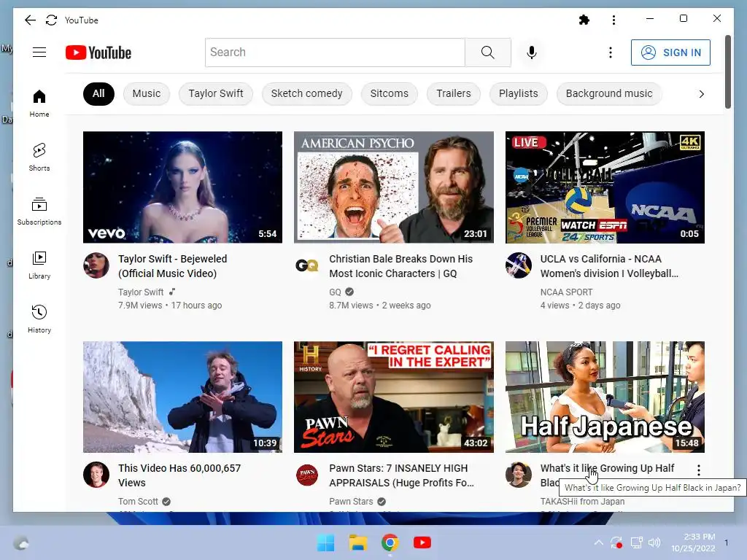The image size is (747, 560).
Task: Click Pawn Stars channel name link
Action: tap(351, 502)
